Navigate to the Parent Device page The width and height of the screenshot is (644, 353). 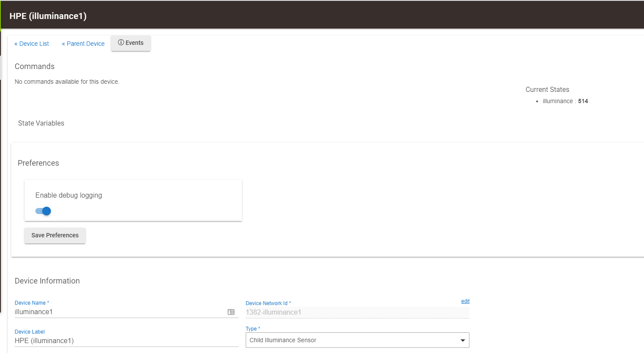click(x=83, y=44)
